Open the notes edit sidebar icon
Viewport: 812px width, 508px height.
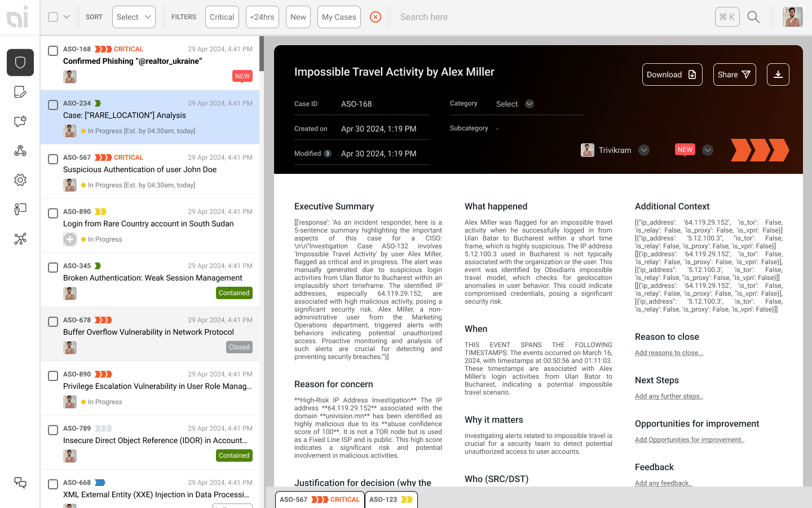20,92
